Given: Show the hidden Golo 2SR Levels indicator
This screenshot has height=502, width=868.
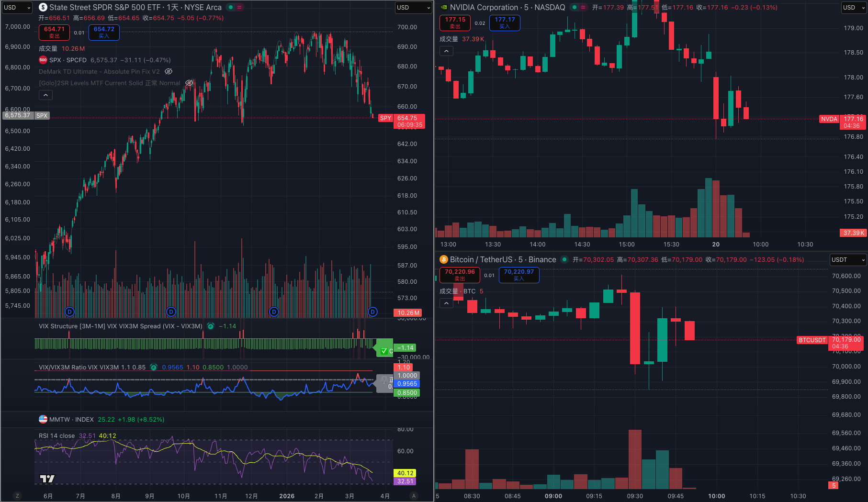Looking at the screenshot, I should point(189,83).
